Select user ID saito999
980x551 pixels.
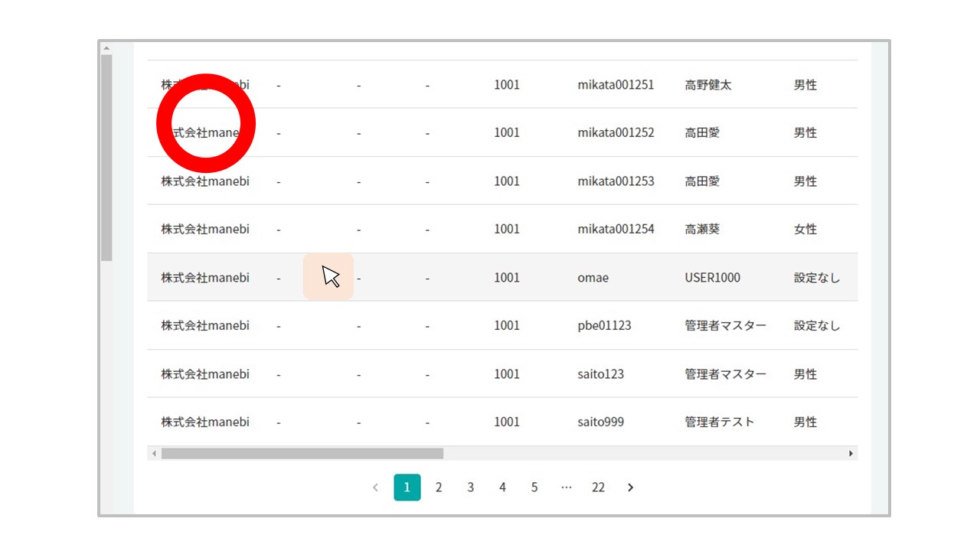pyautogui.click(x=600, y=422)
